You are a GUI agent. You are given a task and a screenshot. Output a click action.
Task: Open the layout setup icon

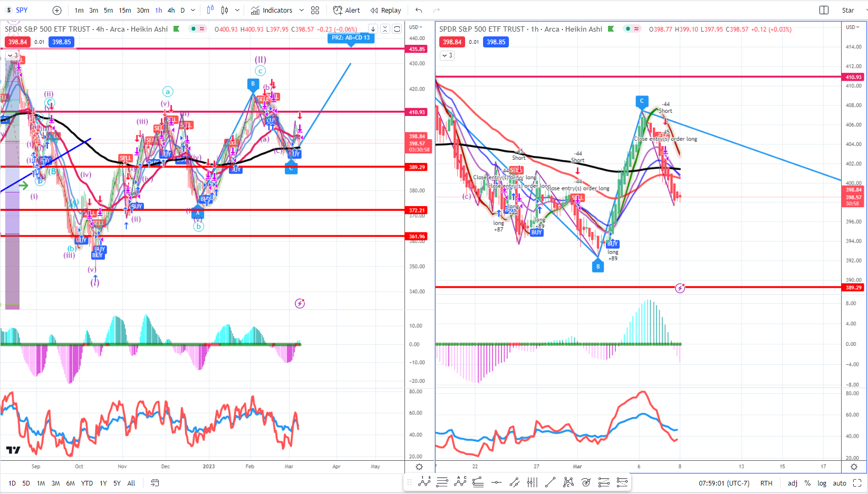point(824,10)
